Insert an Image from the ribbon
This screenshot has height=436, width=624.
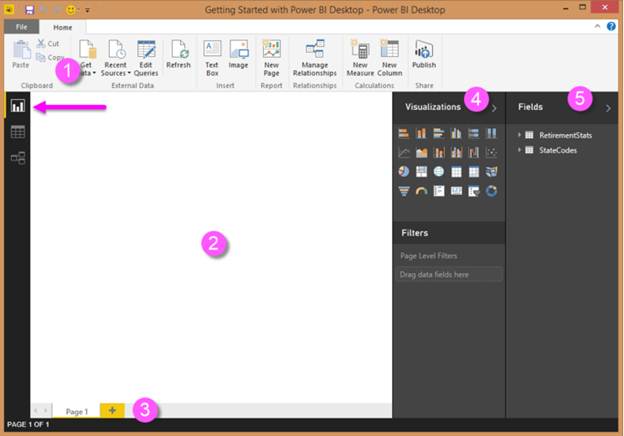[238, 54]
